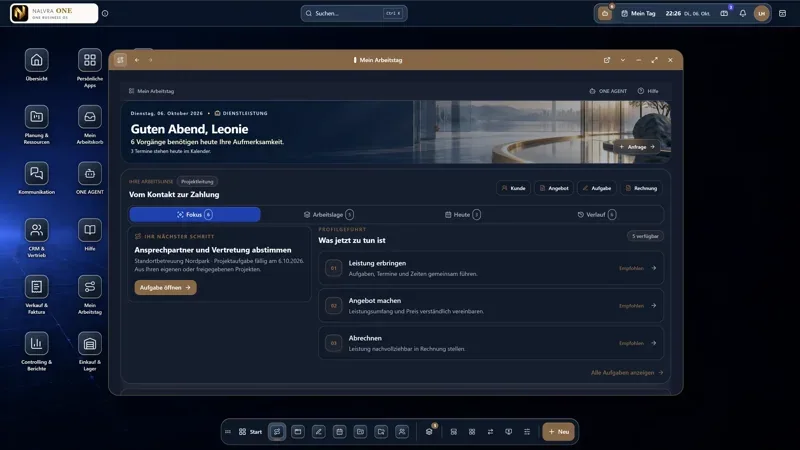Click the Anfrage button on banner
The image size is (800, 450).
point(637,147)
